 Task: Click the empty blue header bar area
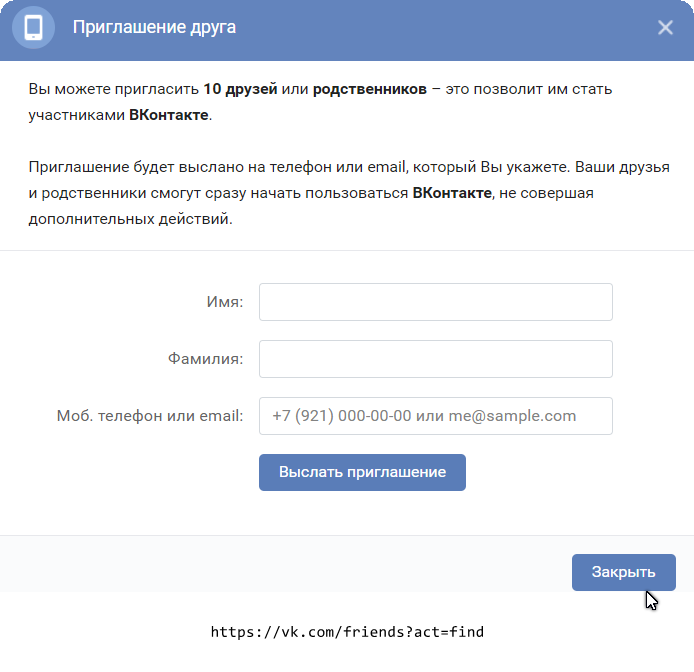pos(450,28)
